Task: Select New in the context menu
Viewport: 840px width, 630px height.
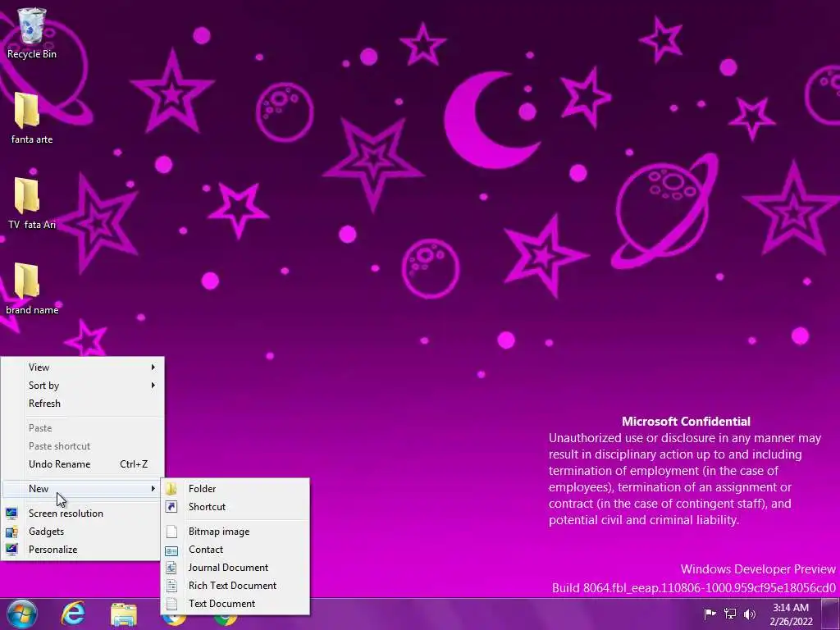Action: pos(83,489)
